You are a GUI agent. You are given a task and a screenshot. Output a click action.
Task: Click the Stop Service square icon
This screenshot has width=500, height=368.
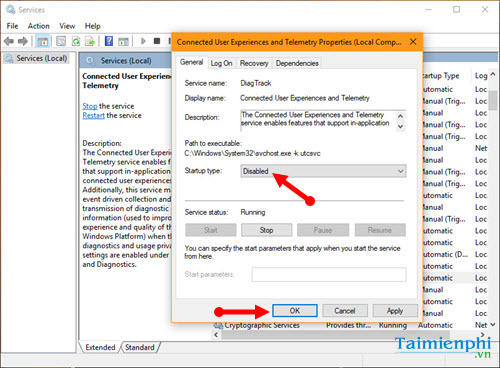click(157, 41)
